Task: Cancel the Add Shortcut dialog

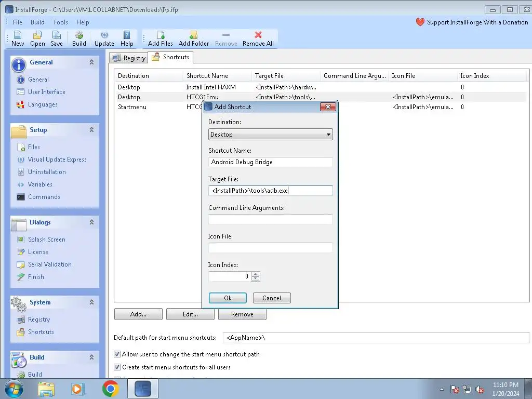Action: click(x=272, y=298)
